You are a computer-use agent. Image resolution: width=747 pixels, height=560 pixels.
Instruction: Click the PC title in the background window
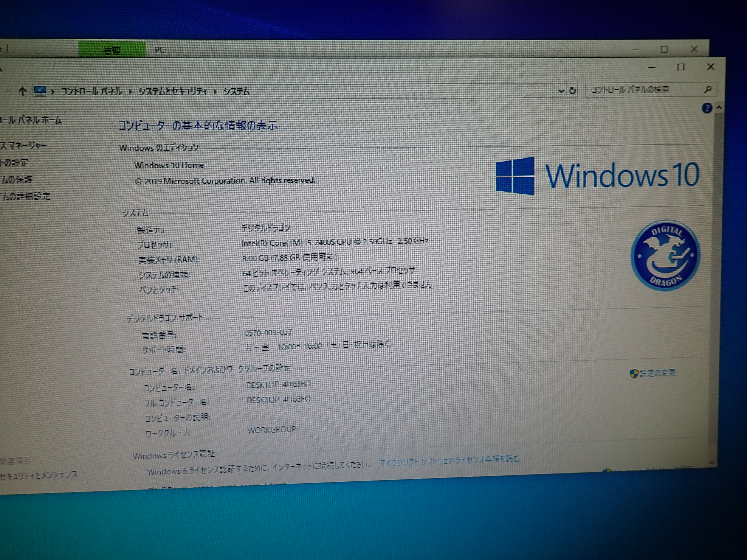pos(160,50)
